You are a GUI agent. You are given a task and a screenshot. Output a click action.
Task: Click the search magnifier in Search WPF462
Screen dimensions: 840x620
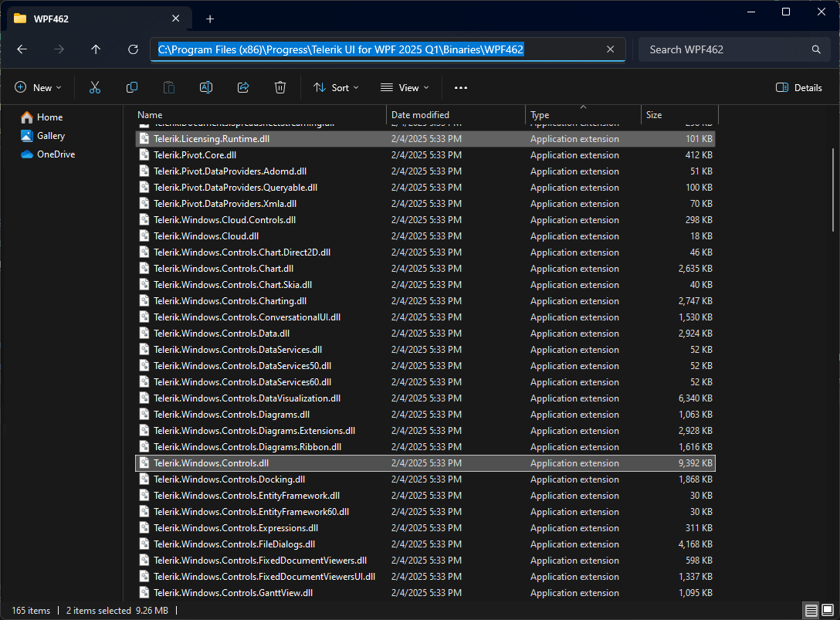[x=815, y=49]
